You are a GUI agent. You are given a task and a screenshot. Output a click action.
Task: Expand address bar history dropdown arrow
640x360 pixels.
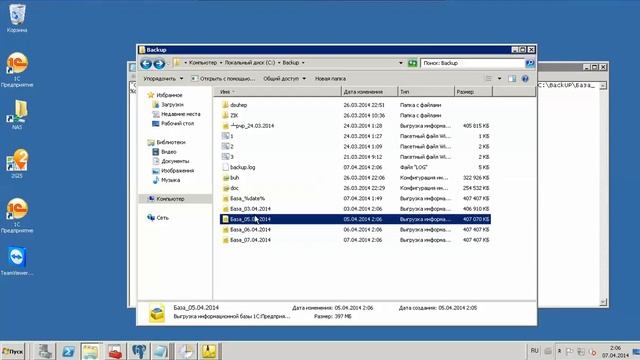[400, 63]
